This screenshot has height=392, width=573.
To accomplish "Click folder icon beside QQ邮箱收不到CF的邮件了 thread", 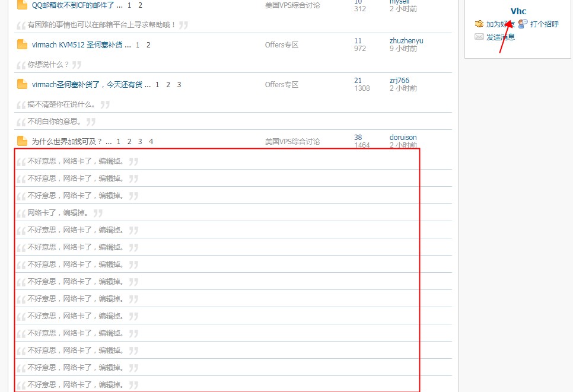I will coord(22,5).
